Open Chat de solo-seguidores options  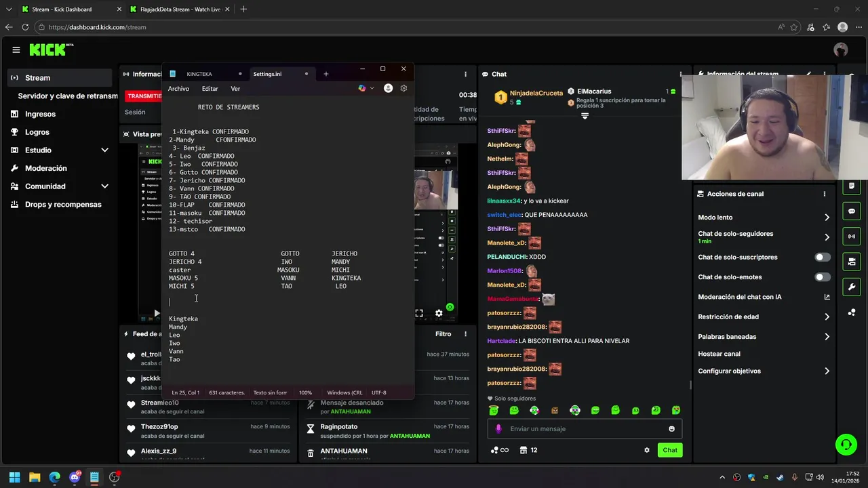[x=764, y=237]
